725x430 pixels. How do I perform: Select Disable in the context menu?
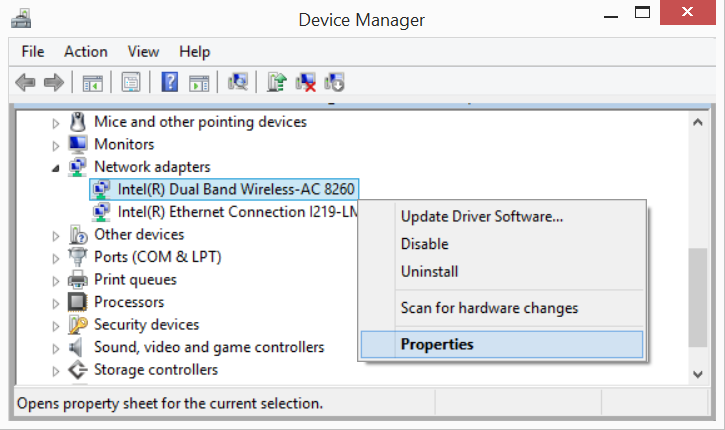424,244
